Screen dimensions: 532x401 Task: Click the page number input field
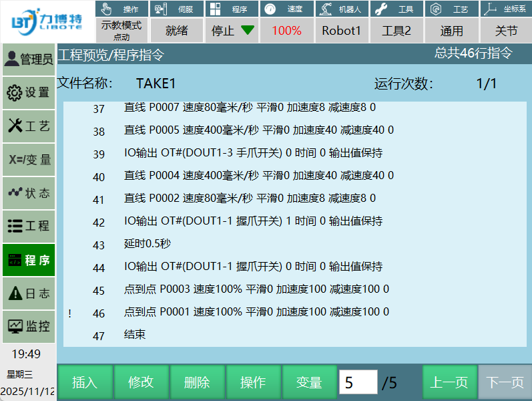coord(358,382)
